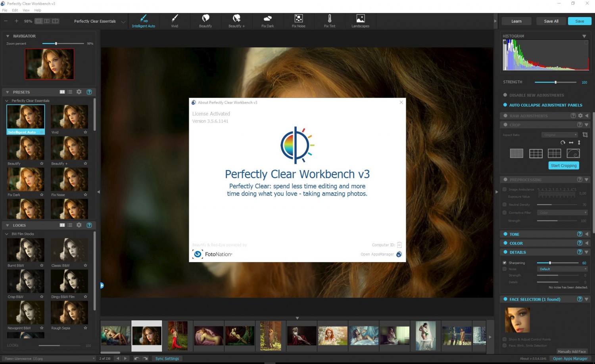Enable Disable New Adjustments option

[505, 95]
